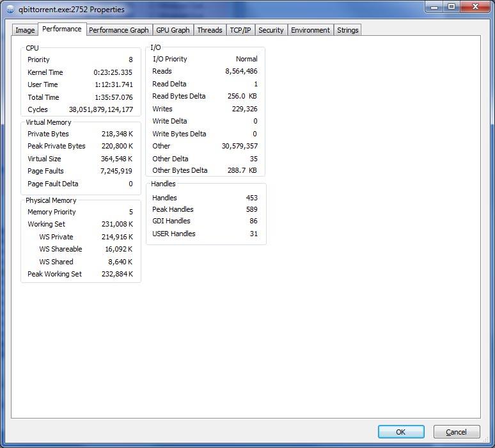Minimize the Properties window
495x448 pixels.
[434, 6]
